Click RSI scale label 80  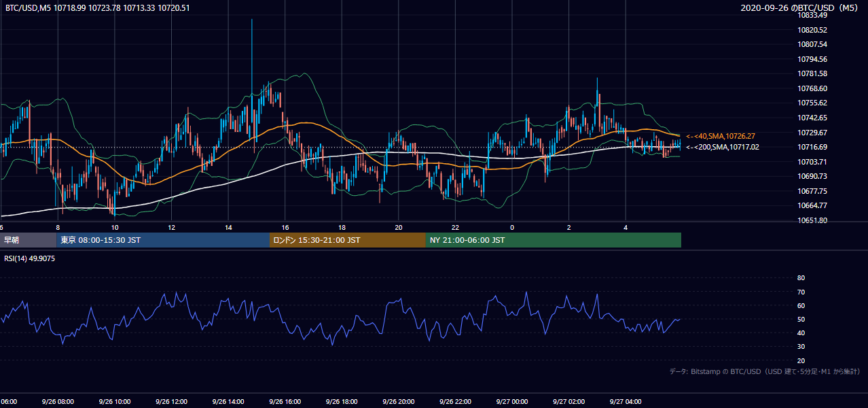tap(801, 278)
